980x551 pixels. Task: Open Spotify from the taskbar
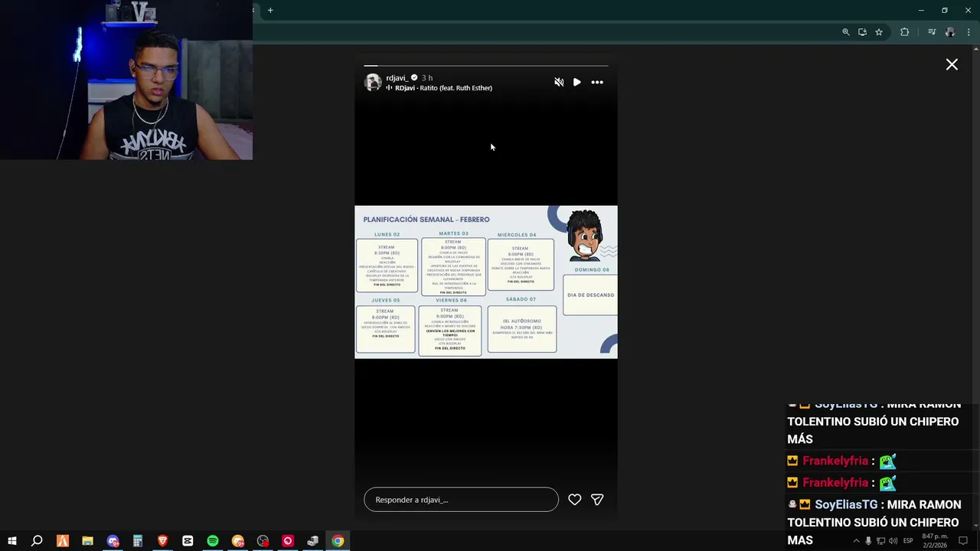213,541
